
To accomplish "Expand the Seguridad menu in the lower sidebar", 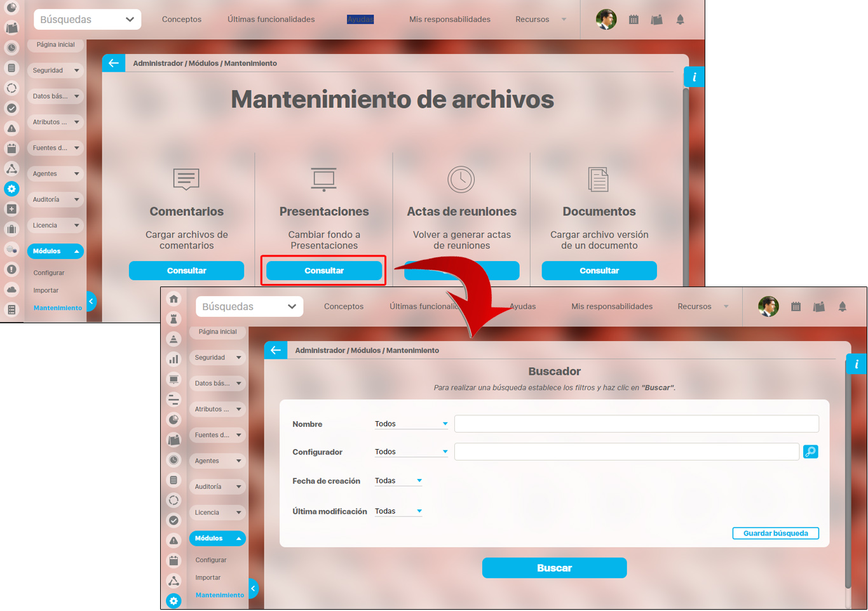I will coord(217,358).
